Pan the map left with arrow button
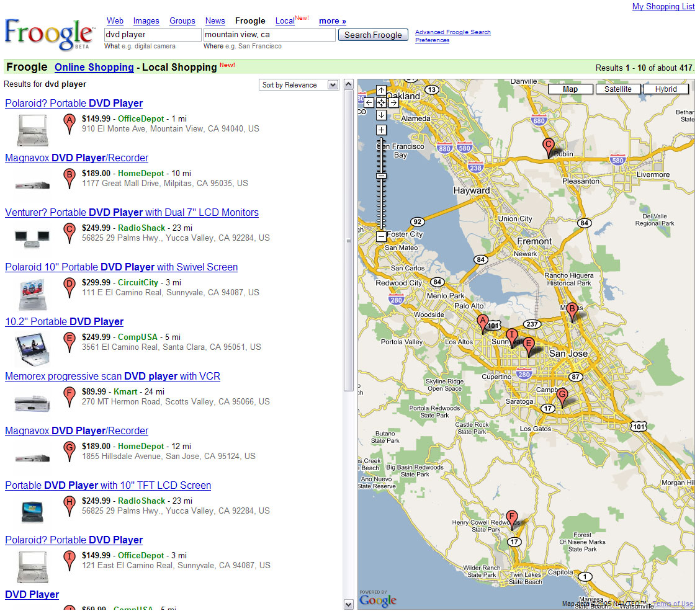Image resolution: width=700 pixels, height=611 pixels. [369, 103]
